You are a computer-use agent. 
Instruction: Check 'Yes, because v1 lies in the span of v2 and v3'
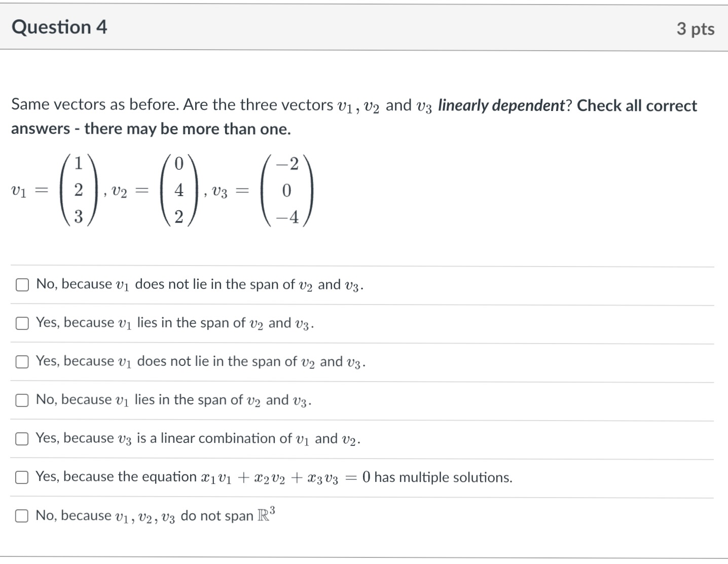coord(22,323)
